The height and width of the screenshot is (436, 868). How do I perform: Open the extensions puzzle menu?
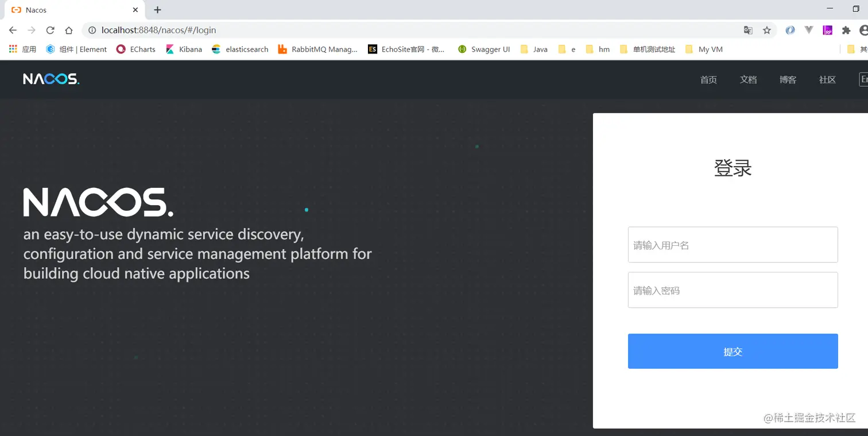(x=846, y=30)
